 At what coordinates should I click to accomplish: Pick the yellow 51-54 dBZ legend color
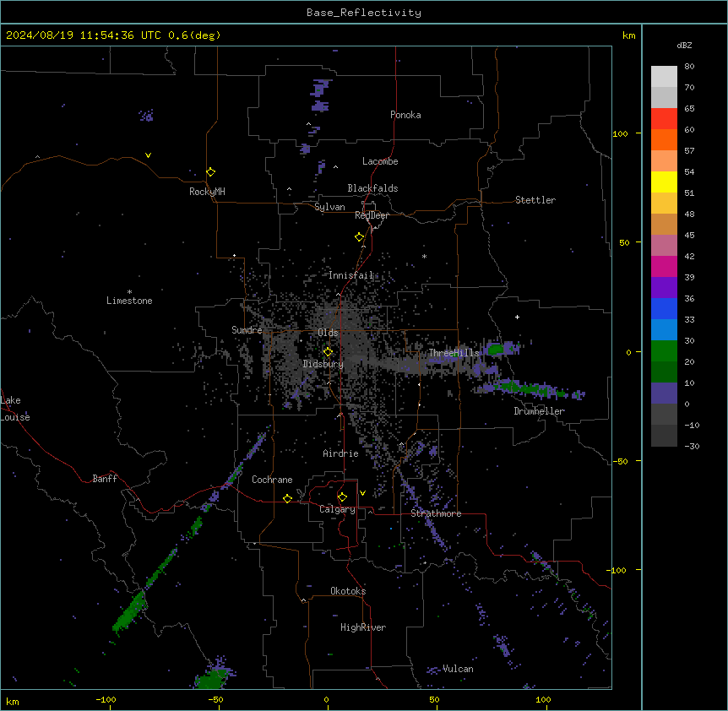coord(664,182)
